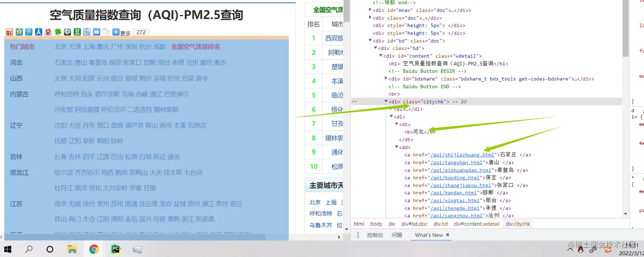Click the page title 空气质量指数查询 heading

(x=147, y=16)
